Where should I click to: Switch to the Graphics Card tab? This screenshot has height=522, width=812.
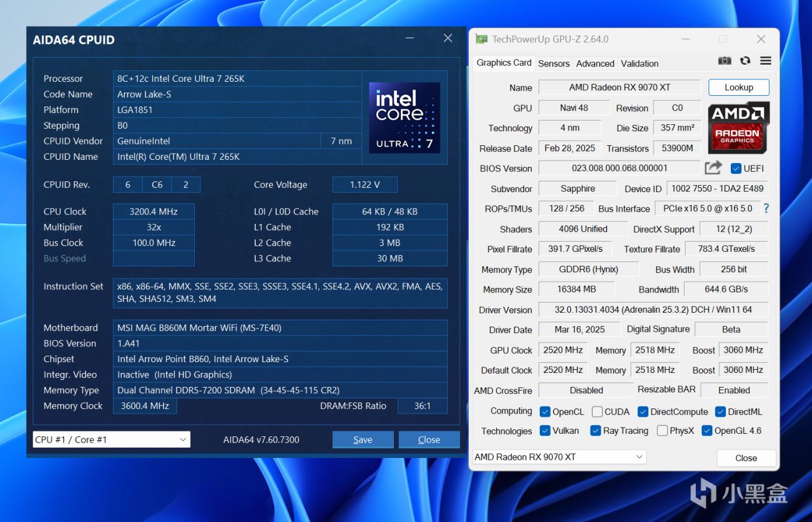click(504, 63)
